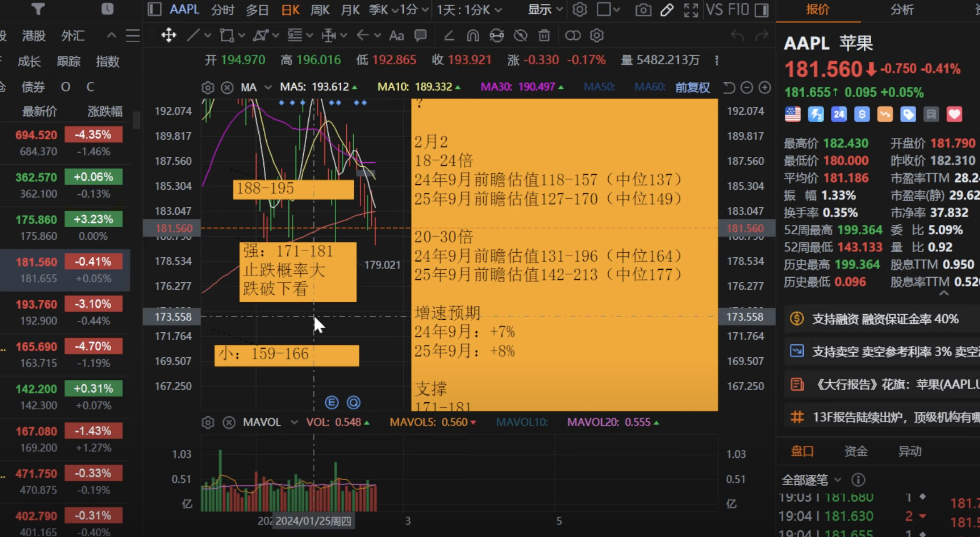The height and width of the screenshot is (537, 980).
Task: Select the trend line drawing tool
Action: coord(193,35)
